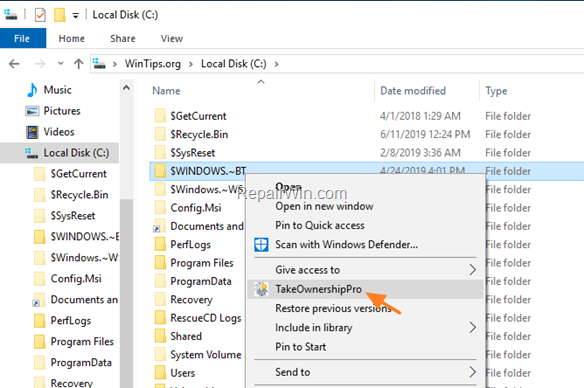Click the $WINDOWS.~BT folder icon in list
The width and height of the screenshot is (584, 388).
click(160, 171)
